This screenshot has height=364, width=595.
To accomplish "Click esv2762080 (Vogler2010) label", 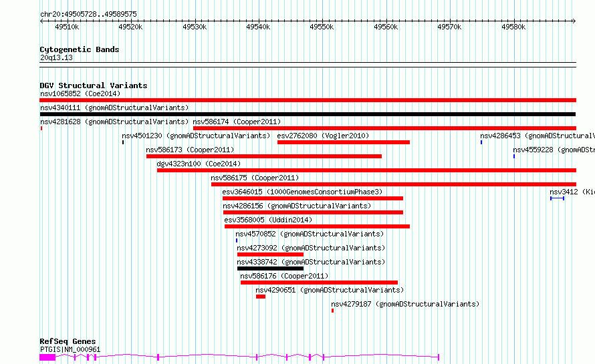I will [x=323, y=136].
